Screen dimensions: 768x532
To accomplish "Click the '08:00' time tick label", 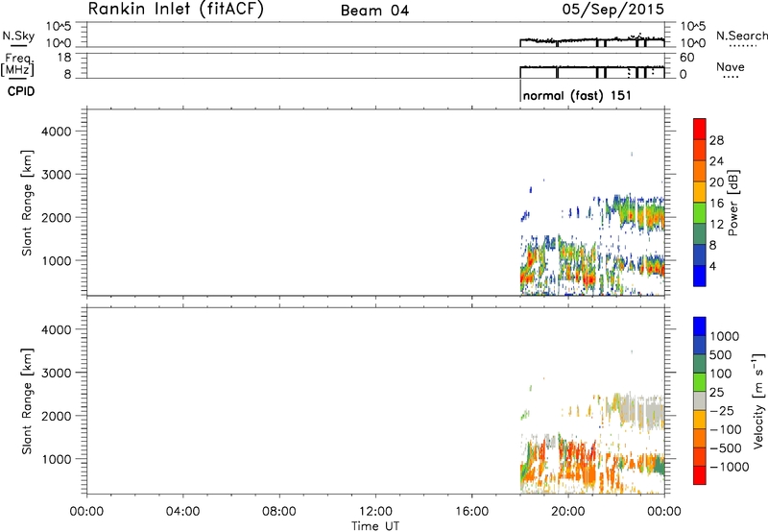I will pos(279,512).
